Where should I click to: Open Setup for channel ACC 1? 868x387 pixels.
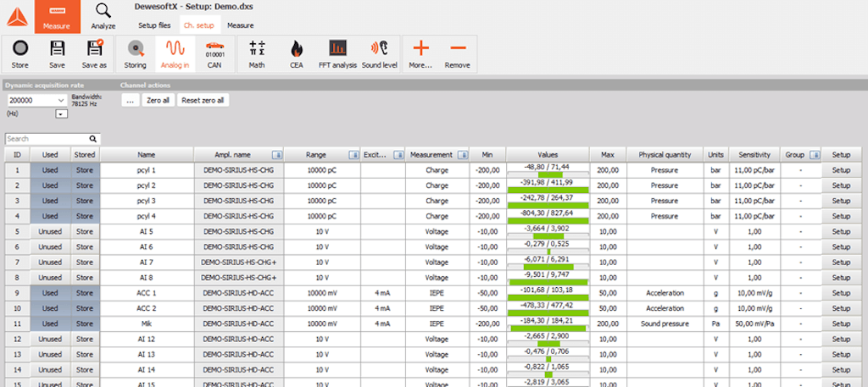(x=841, y=293)
